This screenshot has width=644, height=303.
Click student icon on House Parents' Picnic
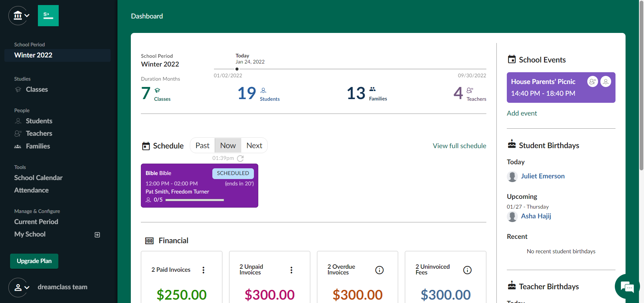pyautogui.click(x=606, y=82)
